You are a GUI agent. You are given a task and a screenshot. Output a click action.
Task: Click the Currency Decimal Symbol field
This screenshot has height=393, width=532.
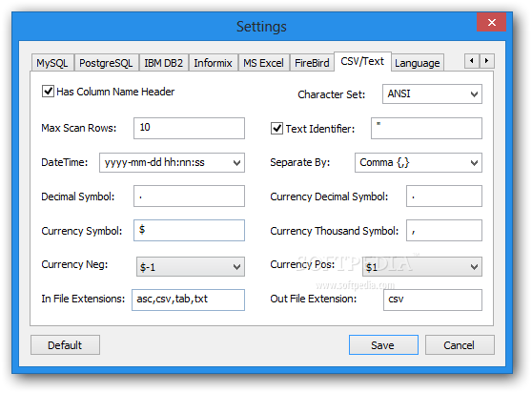(444, 196)
